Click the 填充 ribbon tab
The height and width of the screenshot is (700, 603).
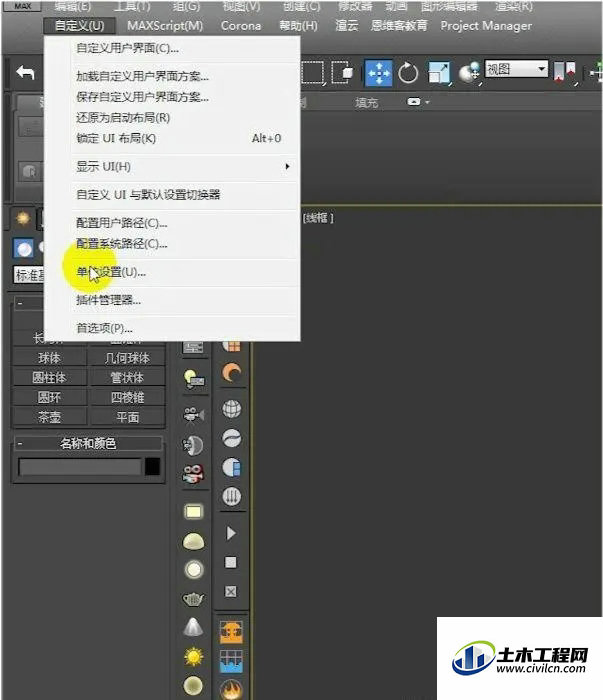(x=366, y=103)
